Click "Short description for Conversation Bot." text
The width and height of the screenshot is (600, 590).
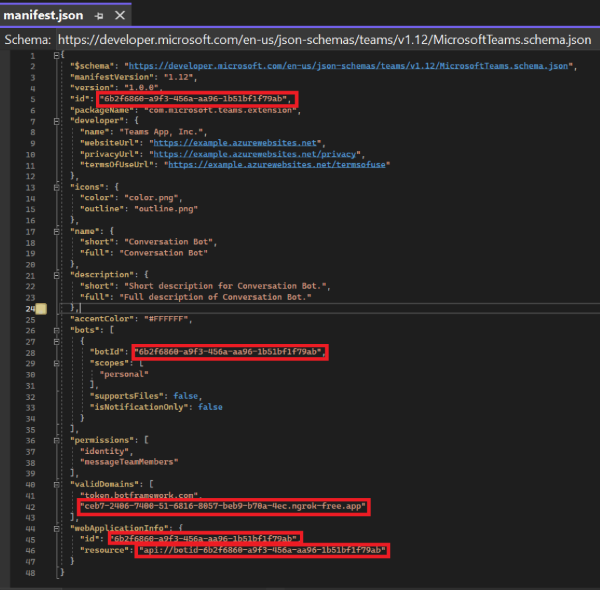pos(225,286)
